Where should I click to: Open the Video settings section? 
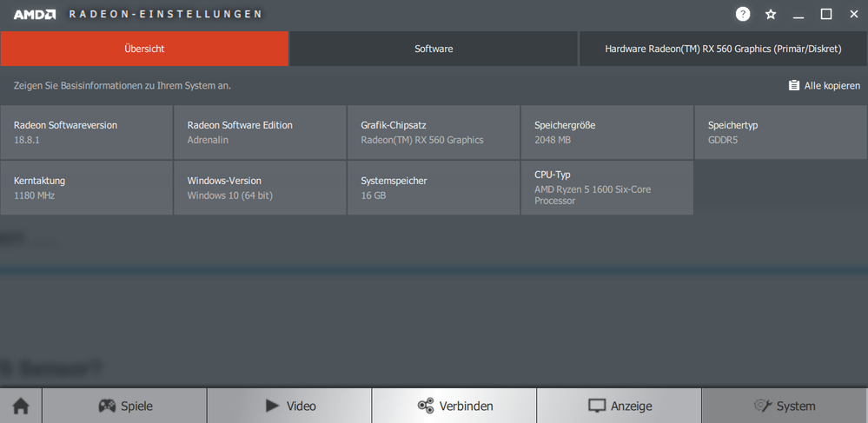[x=289, y=406]
